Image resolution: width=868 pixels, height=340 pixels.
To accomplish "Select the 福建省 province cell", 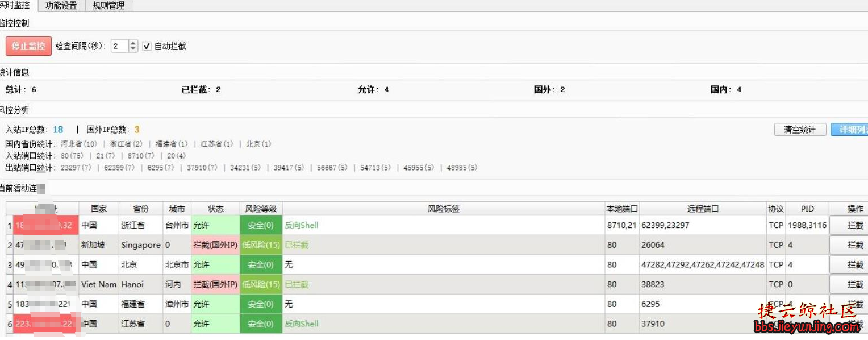I will click(x=141, y=304).
